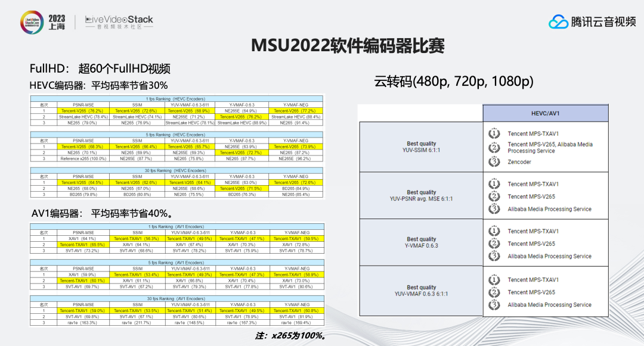The image size is (644, 346).
Task: Click the second-place medal in the YUV-SSIM row
Action: (494, 148)
